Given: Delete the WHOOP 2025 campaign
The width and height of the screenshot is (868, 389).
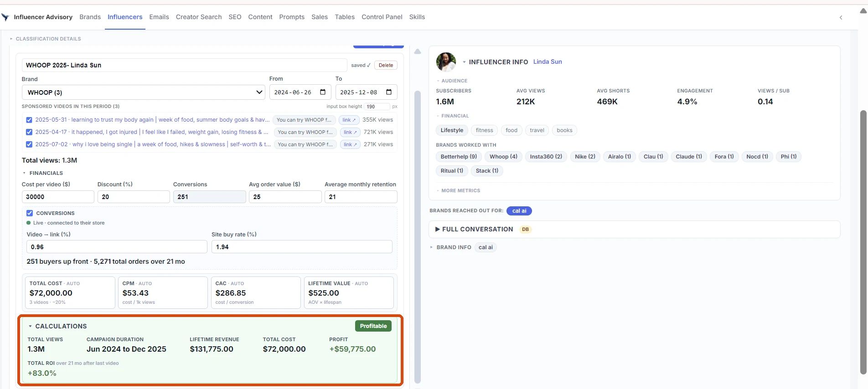Looking at the screenshot, I should click(386, 65).
